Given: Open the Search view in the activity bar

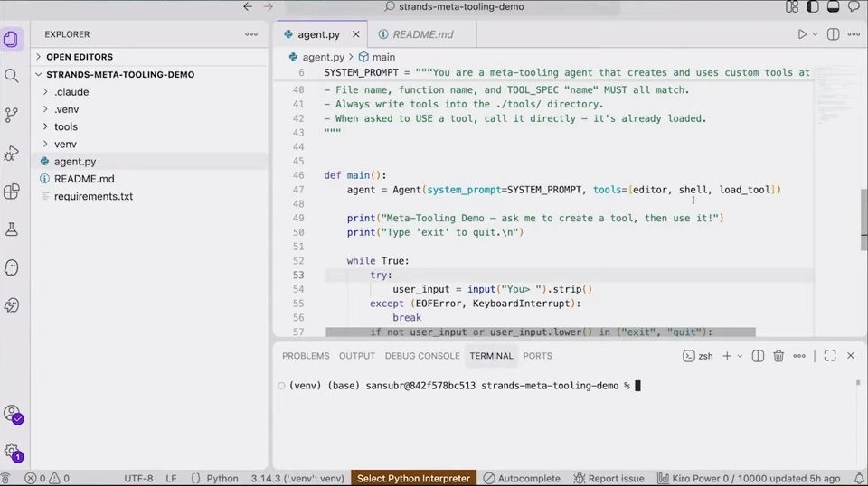Looking at the screenshot, I should pos(11,76).
